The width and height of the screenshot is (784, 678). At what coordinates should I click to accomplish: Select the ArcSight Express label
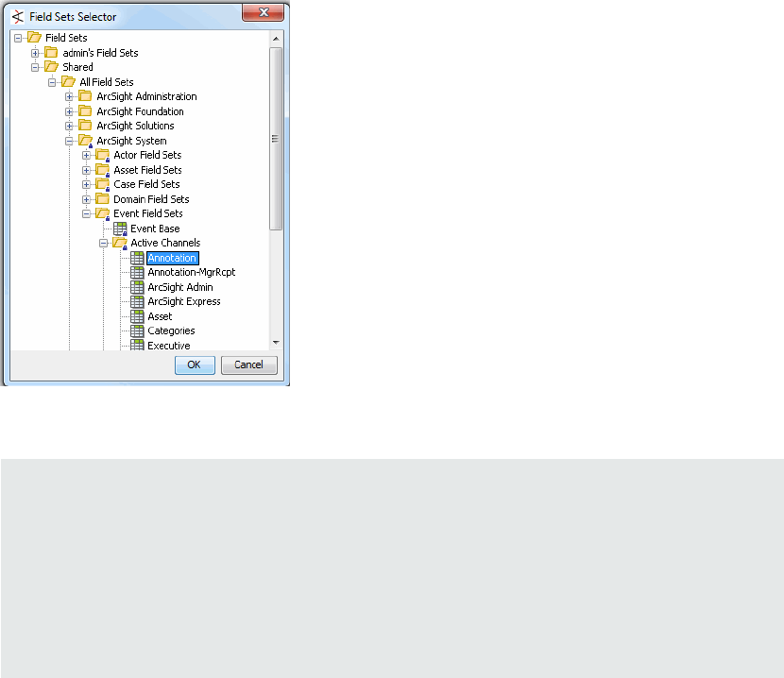coord(184,301)
